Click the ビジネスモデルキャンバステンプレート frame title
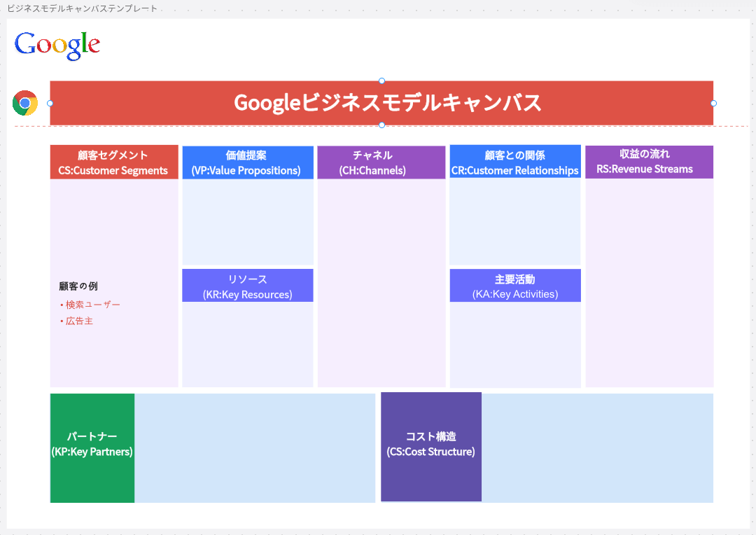This screenshot has width=756, height=535. (82, 8)
